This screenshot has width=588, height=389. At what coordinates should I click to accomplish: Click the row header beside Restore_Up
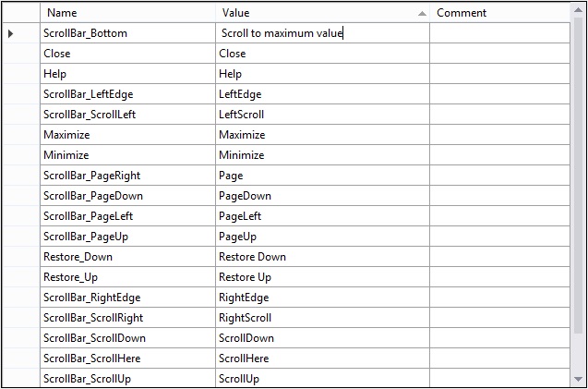21,277
